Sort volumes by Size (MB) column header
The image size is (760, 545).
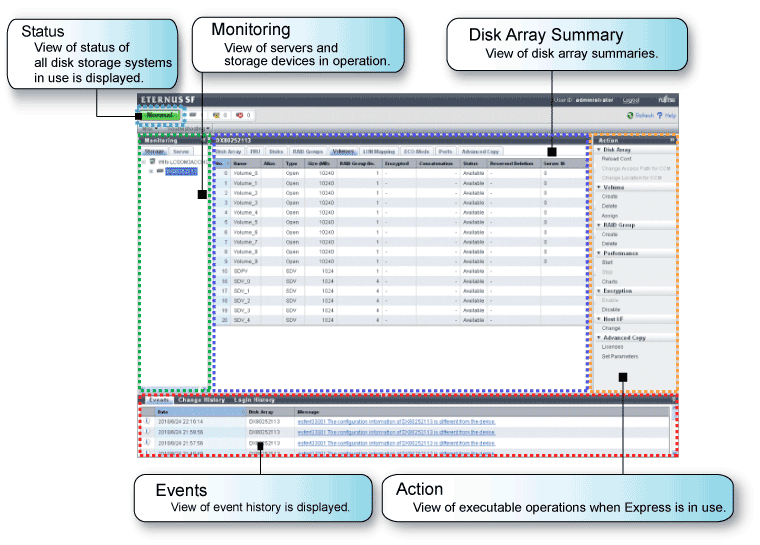point(321,163)
